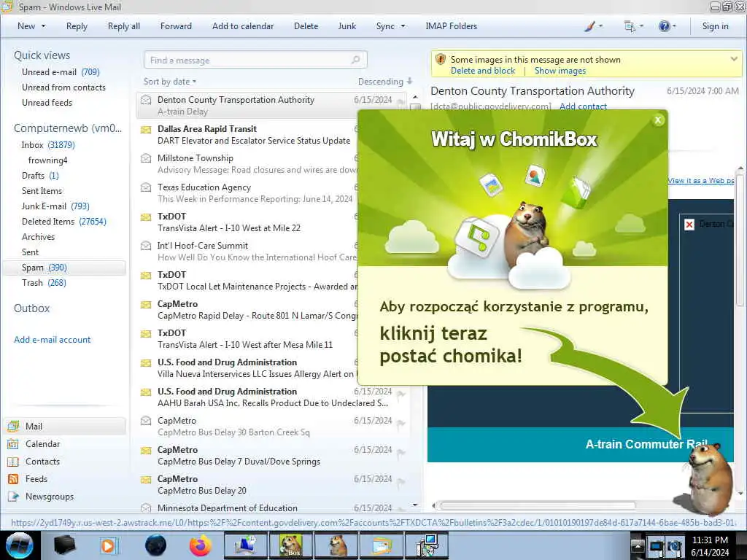Toggle the flag on U.S. FDA AAHU Barah message

click(x=401, y=393)
